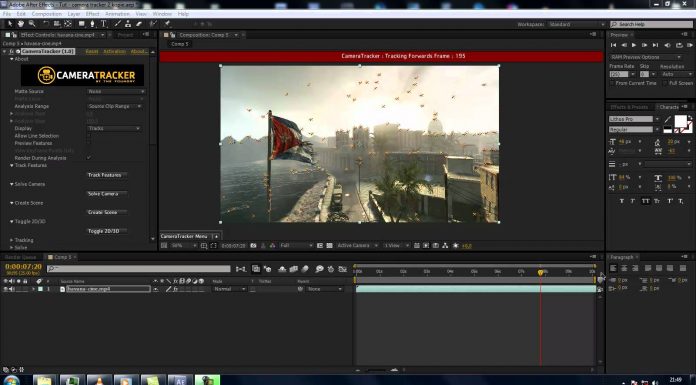Open the Composition menu
Viewport: 696px width, 385px height.
[x=47, y=14]
